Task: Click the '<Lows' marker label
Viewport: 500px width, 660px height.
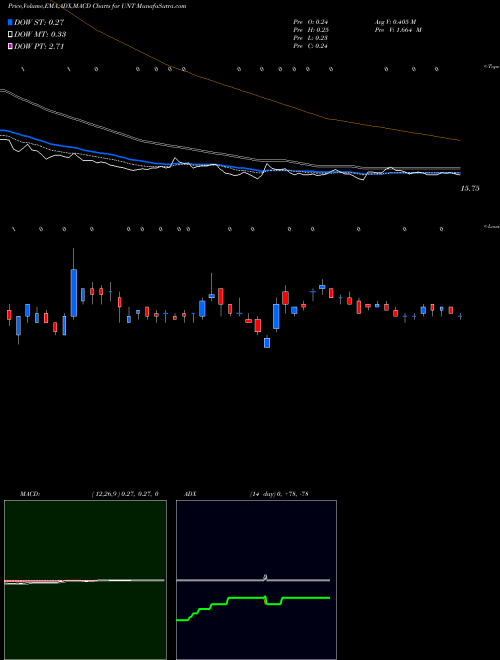Action: 492,226
